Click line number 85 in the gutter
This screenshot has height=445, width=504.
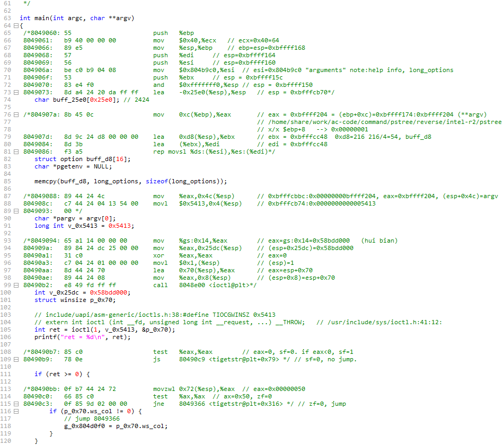[x=7, y=181]
